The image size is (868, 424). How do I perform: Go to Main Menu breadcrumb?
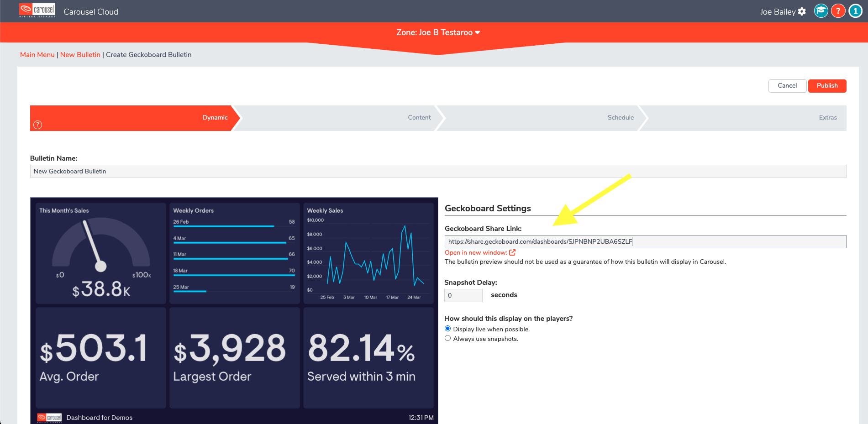tap(37, 55)
